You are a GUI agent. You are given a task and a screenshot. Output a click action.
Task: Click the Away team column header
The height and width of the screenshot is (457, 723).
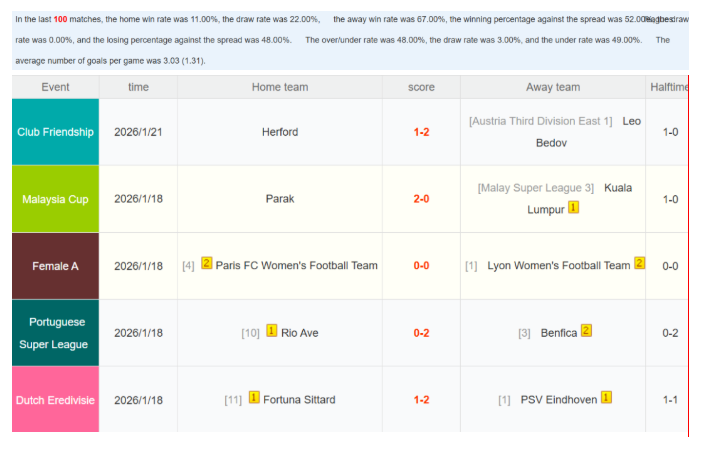pos(552,87)
